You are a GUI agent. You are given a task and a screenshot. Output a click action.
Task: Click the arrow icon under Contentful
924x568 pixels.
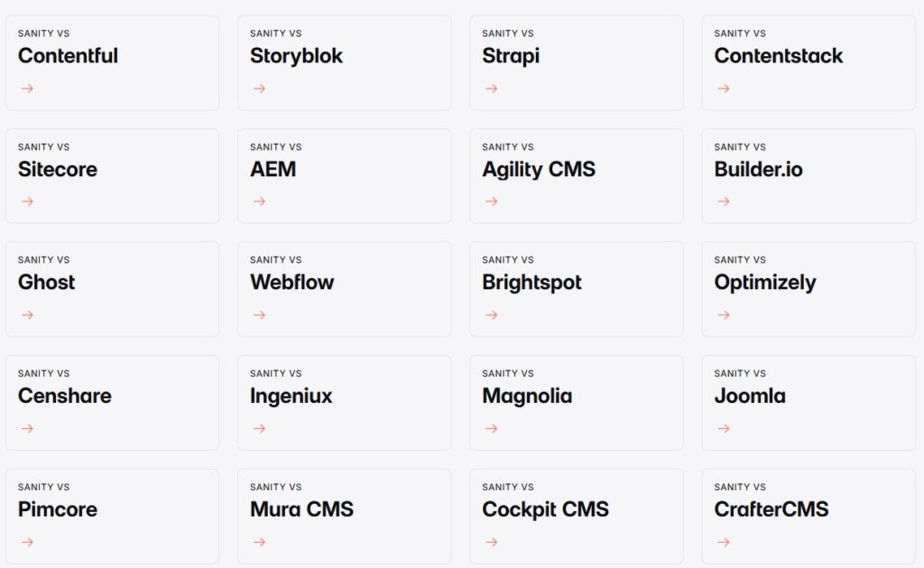pyautogui.click(x=27, y=88)
